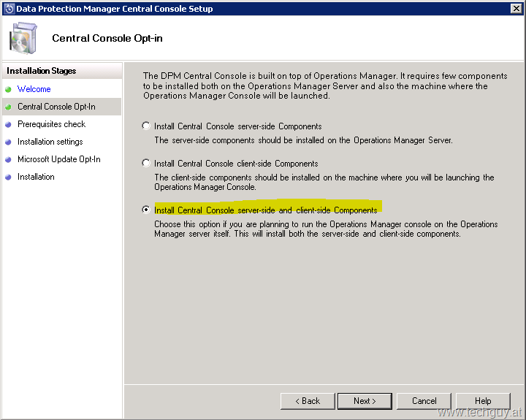This screenshot has height=420, width=526.
Task: Select Central Console Opt-In stage item
Action: (x=61, y=107)
